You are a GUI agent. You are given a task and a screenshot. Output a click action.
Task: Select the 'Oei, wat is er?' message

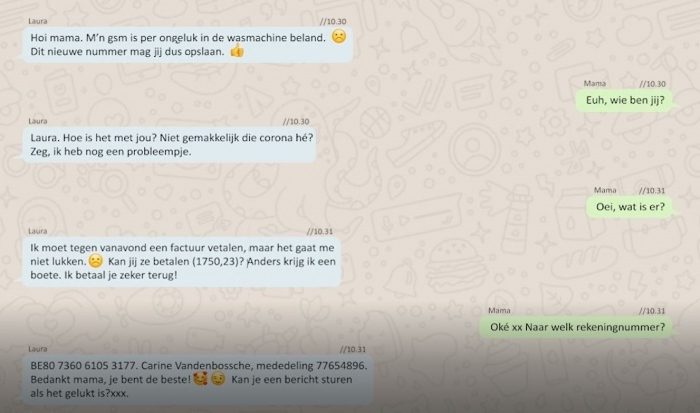click(630, 207)
